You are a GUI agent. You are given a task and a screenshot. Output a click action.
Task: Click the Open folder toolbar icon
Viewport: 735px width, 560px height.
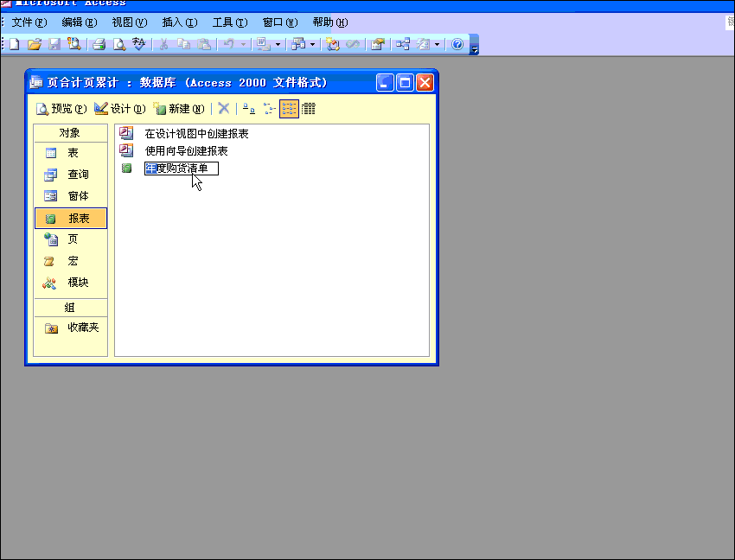coord(35,45)
